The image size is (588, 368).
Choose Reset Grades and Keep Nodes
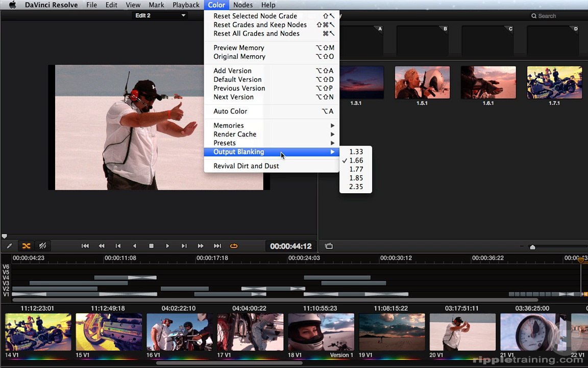click(272, 25)
